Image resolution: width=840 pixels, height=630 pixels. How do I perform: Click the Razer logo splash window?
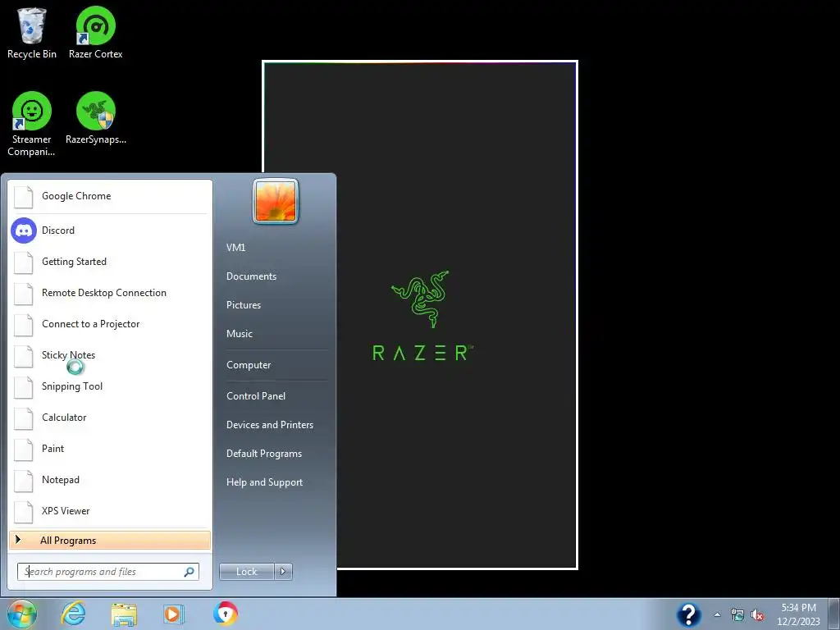click(419, 315)
